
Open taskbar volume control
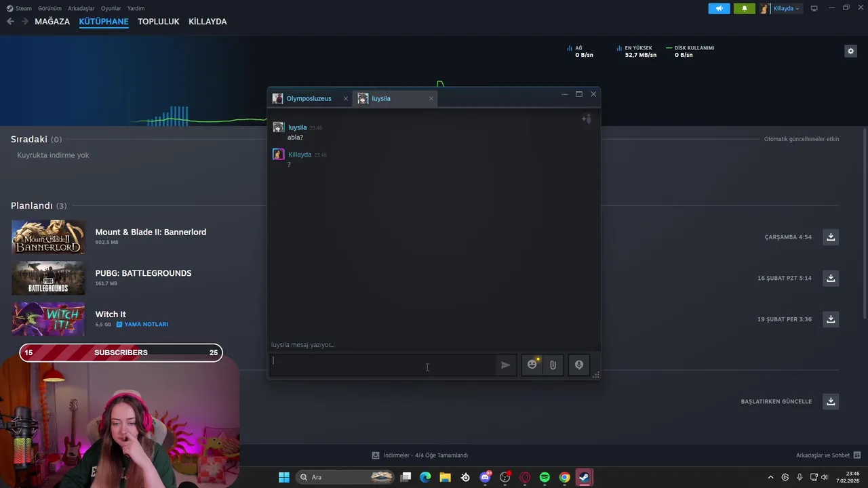[825, 477]
